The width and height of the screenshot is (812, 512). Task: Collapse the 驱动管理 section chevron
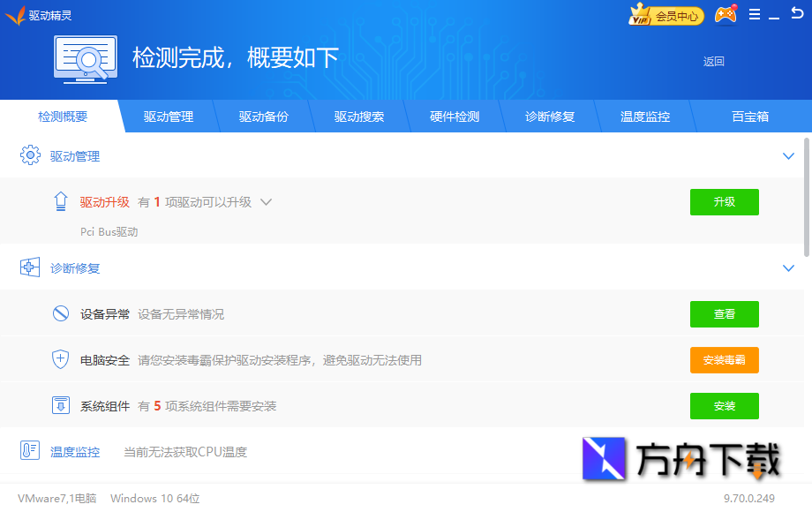point(788,155)
